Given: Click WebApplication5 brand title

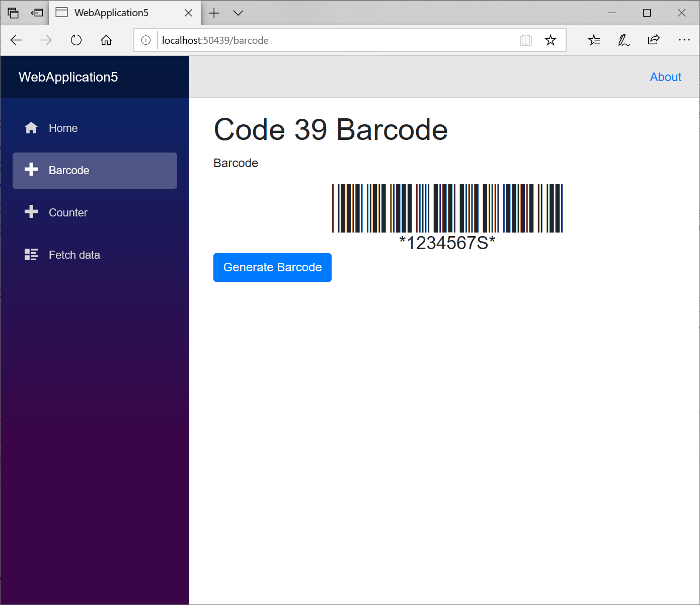Looking at the screenshot, I should [x=68, y=77].
